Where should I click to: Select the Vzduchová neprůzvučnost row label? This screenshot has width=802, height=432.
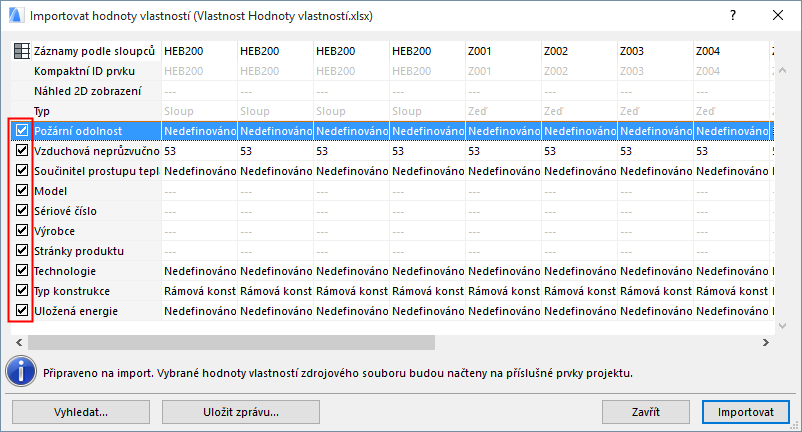pos(97,151)
